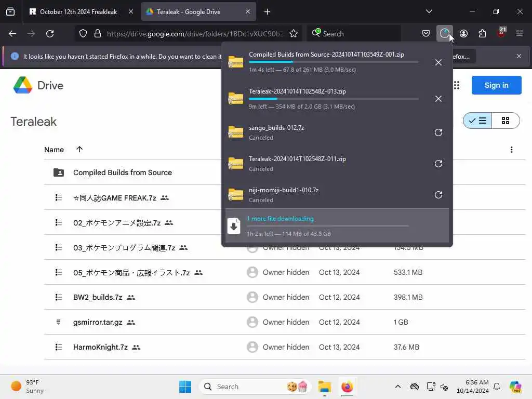Screen dimensions: 532x399
Task: Cancel the Teraleak-013.zip download
Action: pos(438,99)
